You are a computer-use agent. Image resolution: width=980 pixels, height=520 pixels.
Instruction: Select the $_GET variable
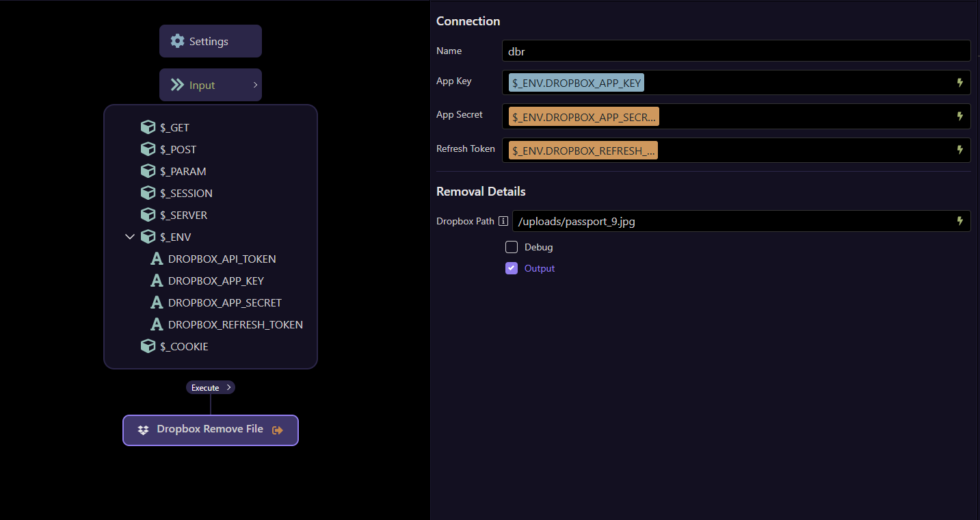pos(174,127)
